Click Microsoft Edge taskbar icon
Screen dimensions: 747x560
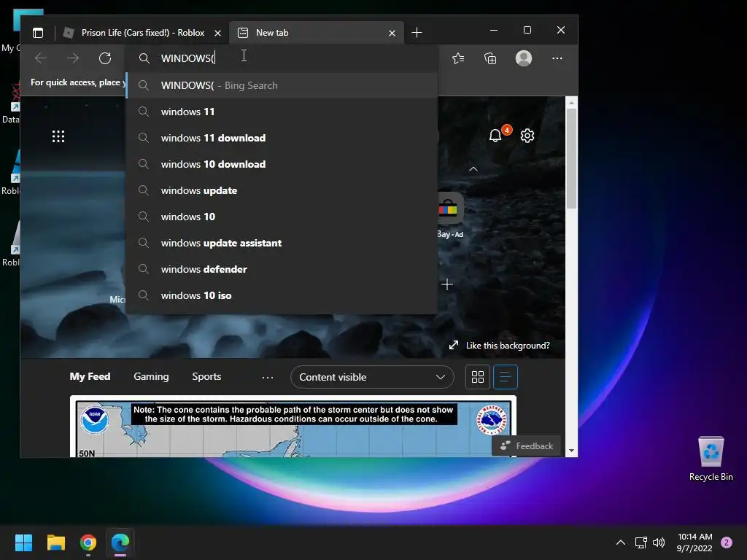[x=120, y=542]
